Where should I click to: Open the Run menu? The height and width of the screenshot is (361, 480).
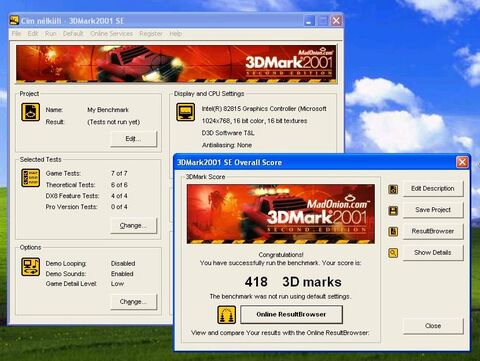click(51, 34)
